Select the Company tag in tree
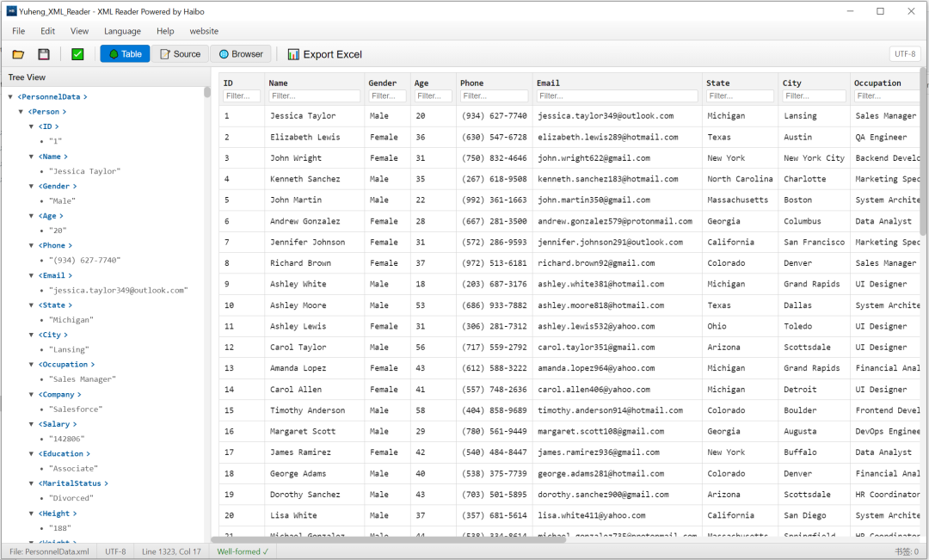 pyautogui.click(x=60, y=395)
